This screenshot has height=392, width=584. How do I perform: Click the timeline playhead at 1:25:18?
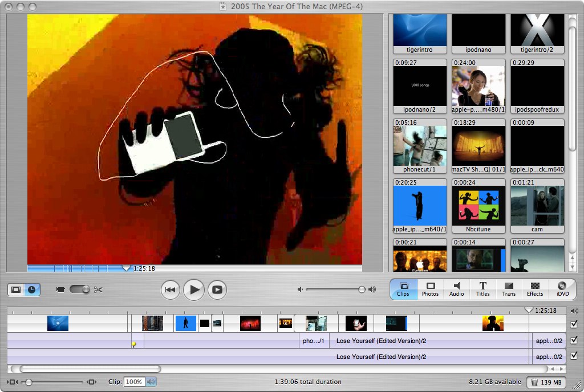[x=529, y=310]
